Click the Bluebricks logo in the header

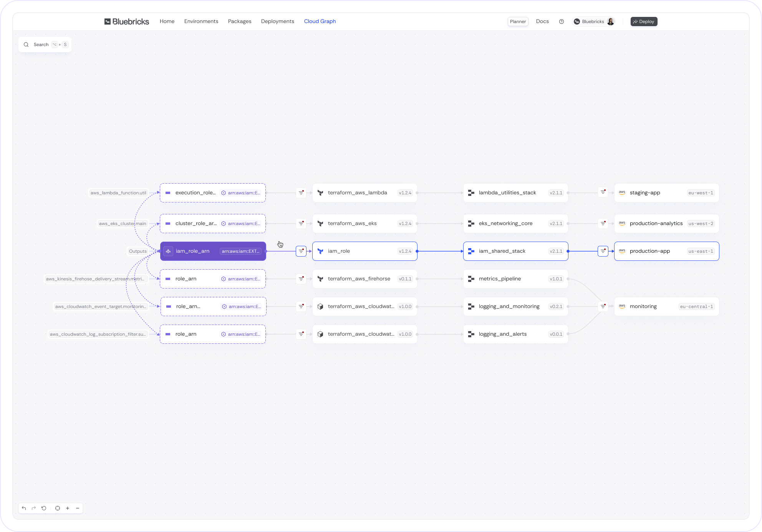pos(127,22)
